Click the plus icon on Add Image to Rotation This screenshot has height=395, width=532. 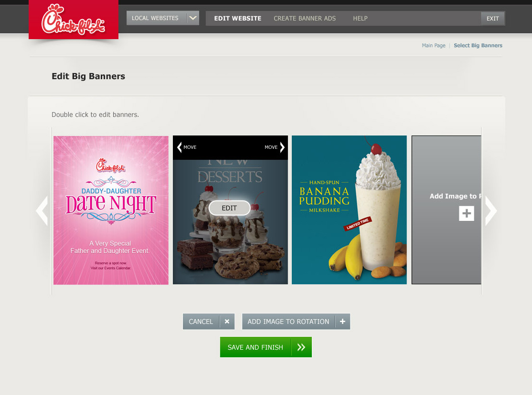pos(342,322)
